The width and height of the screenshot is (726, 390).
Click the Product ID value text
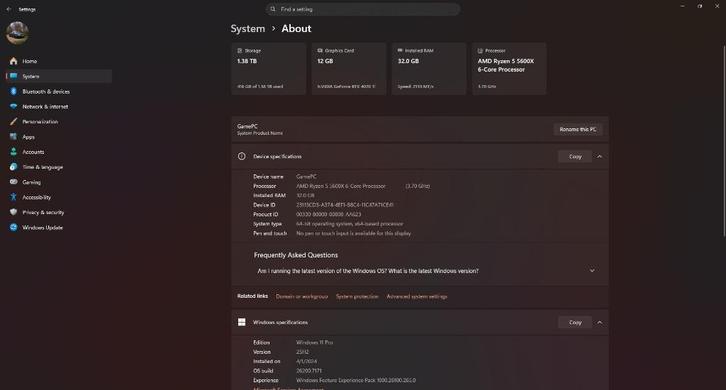tap(328, 214)
